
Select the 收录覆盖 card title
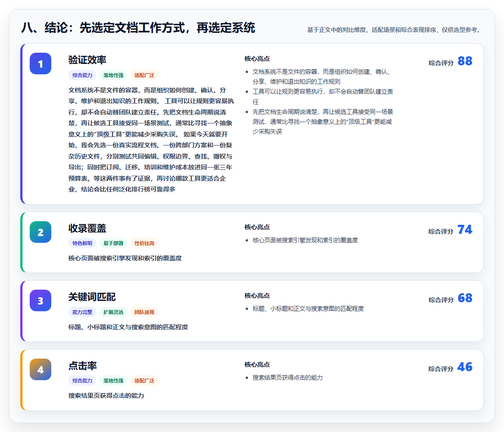click(87, 228)
